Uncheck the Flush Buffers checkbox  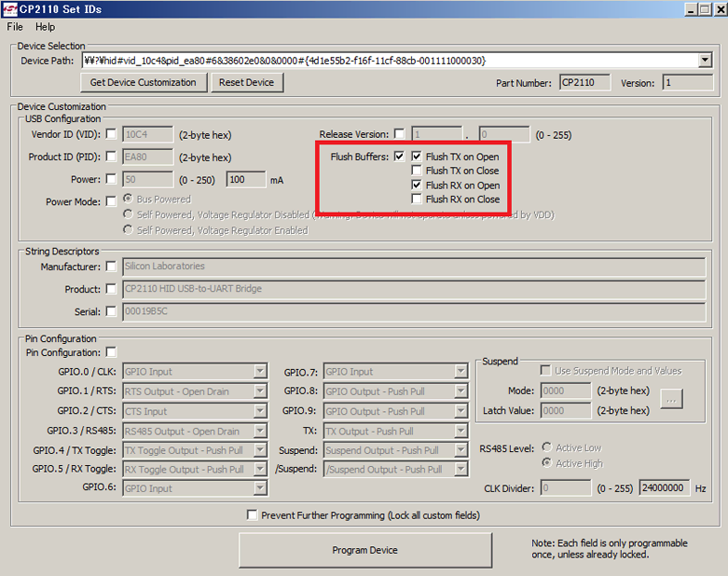[x=399, y=157]
